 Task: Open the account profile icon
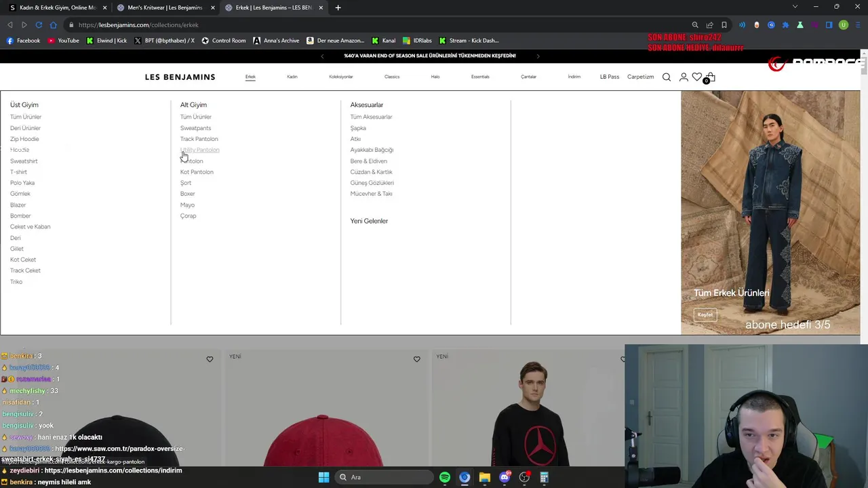tap(684, 77)
